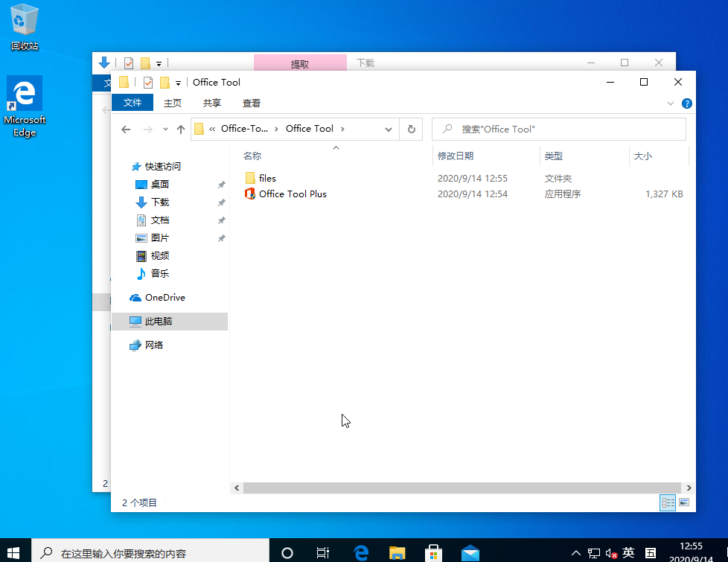Click Office-To... breadcrumb segment
The height and width of the screenshot is (562, 728).
click(244, 129)
